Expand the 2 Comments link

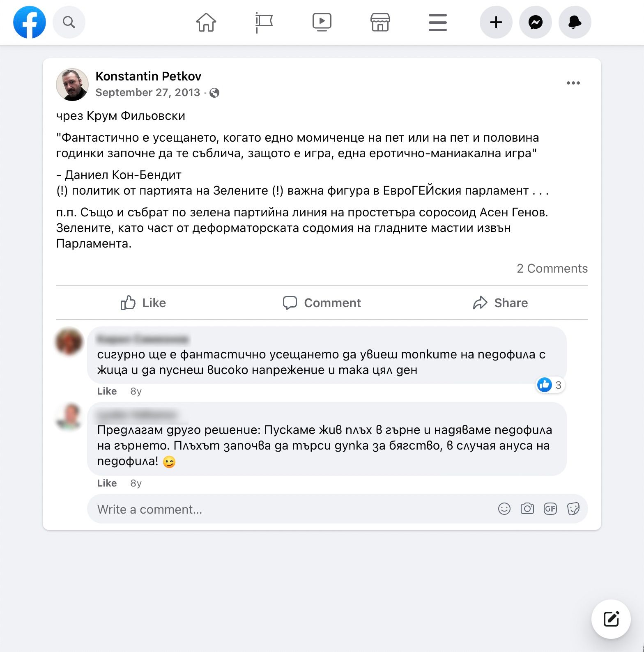552,269
